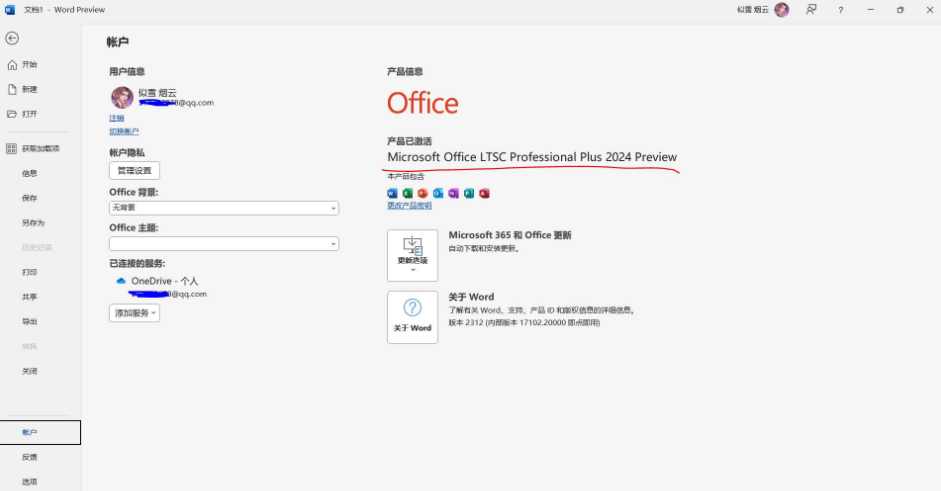Open the 更新选项 update options menu
The width and height of the screenshot is (941, 491).
[412, 255]
